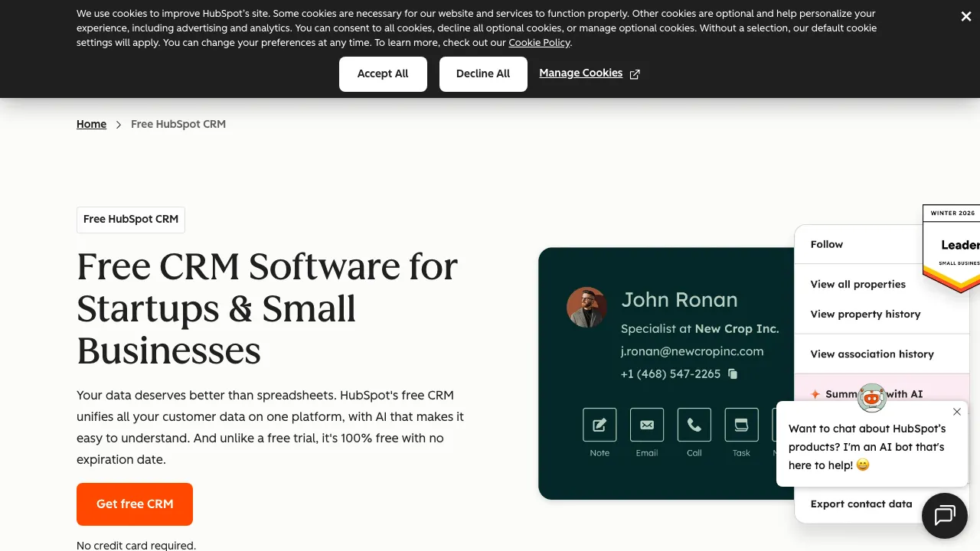Navigate to Home via breadcrumb
The width and height of the screenshot is (980, 551).
point(91,124)
